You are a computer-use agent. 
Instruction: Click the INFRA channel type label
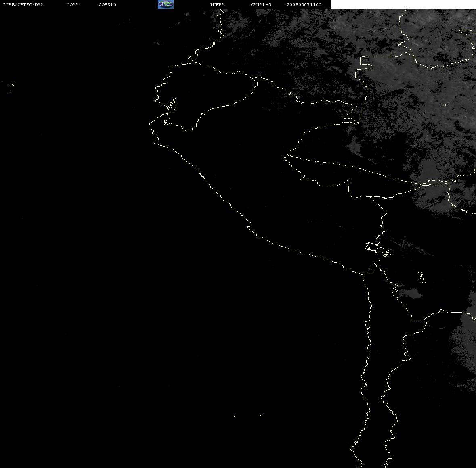[217, 4]
